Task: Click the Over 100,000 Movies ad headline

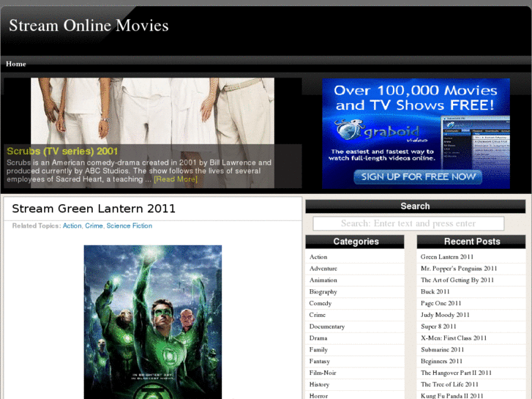Action: coord(416,98)
